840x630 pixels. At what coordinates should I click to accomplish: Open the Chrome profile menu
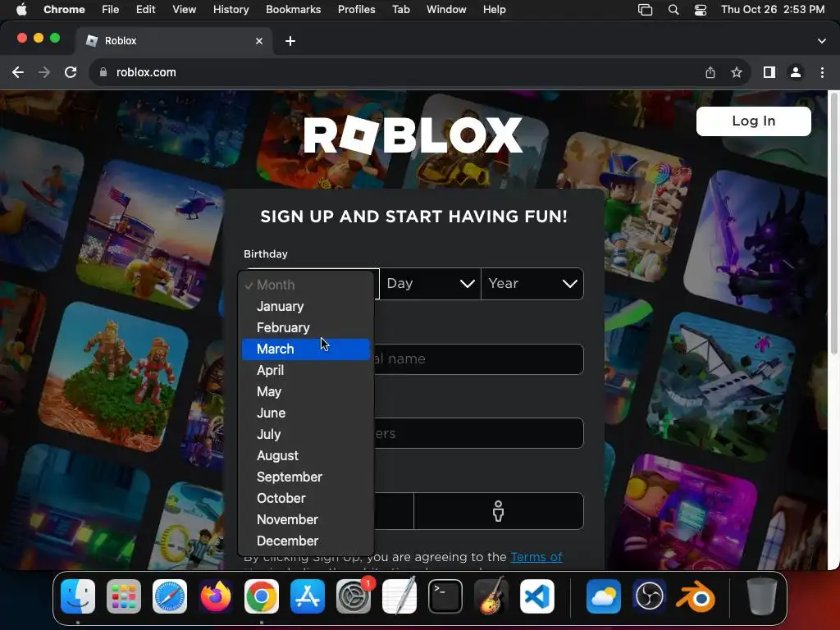coord(796,72)
